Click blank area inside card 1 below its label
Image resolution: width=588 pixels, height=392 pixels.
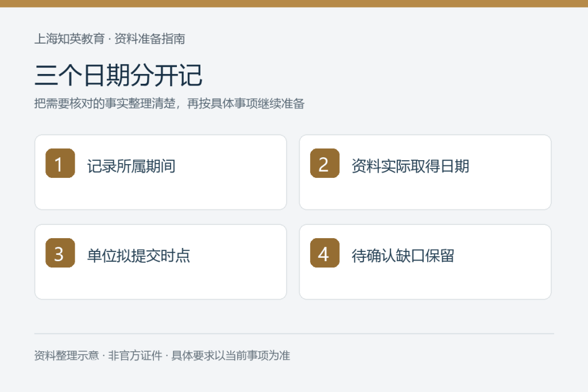coord(161,194)
